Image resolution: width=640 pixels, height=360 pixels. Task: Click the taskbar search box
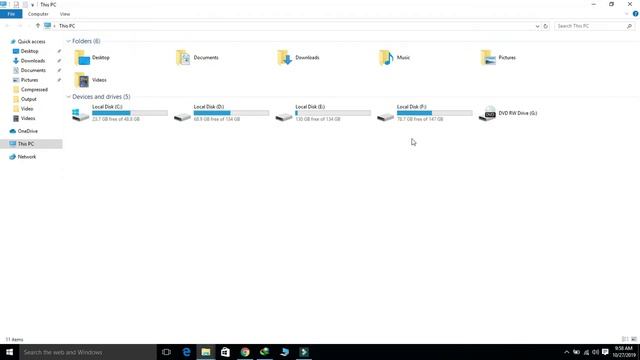(88, 352)
